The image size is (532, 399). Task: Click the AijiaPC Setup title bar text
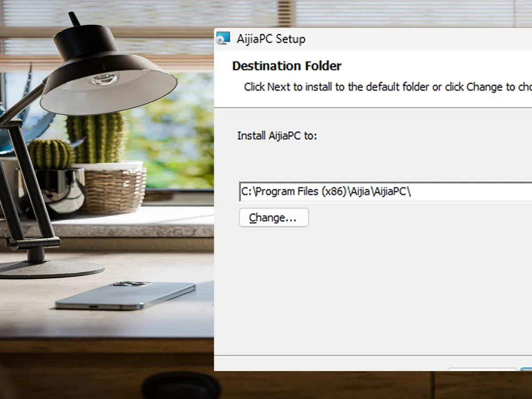(x=271, y=39)
